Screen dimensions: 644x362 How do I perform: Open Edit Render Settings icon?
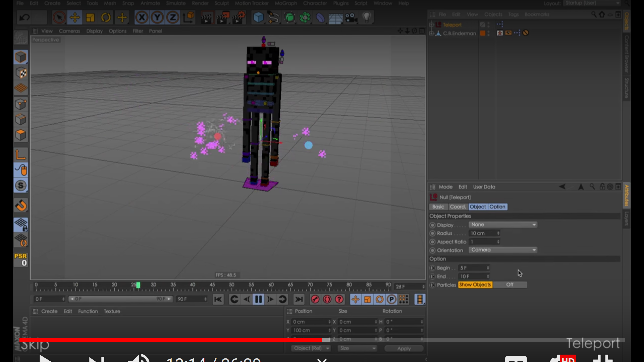click(x=238, y=17)
